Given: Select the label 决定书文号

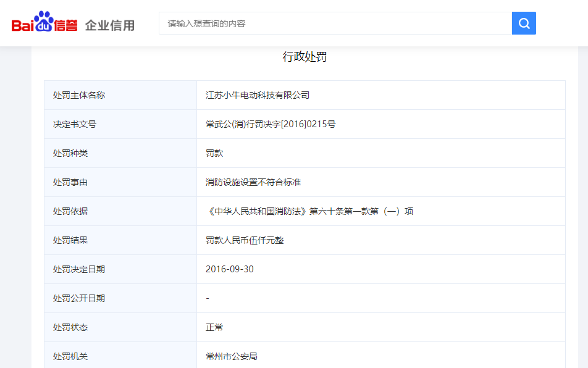Looking at the screenshot, I should 75,124.
